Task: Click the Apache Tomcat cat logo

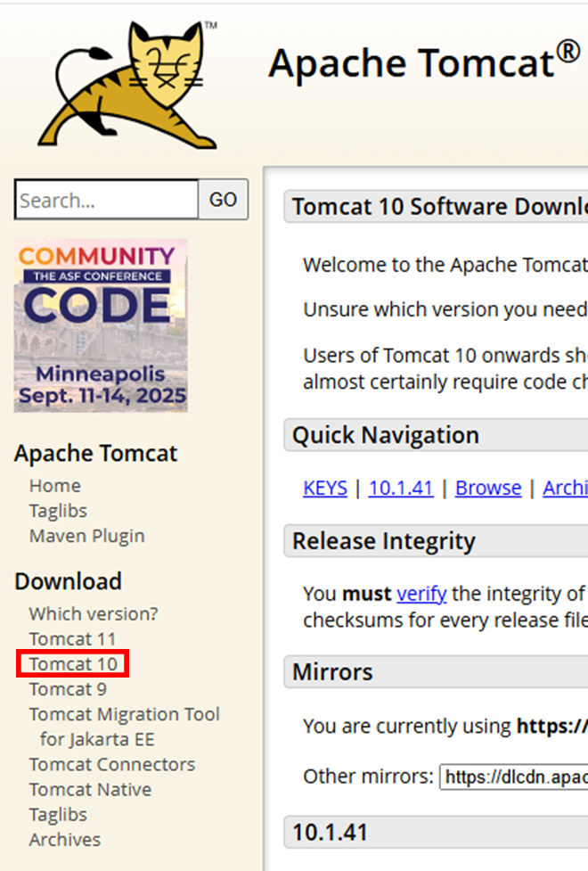Action: [x=127, y=83]
